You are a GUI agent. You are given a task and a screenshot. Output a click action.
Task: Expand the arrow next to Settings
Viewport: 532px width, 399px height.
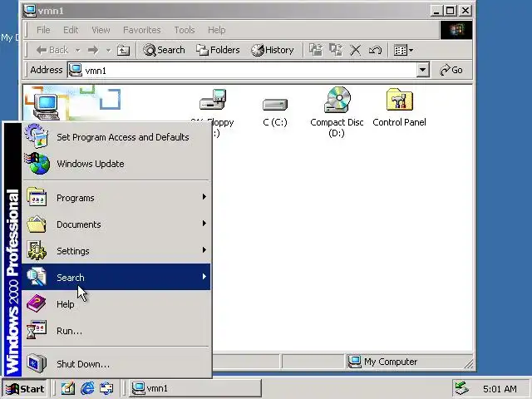coord(204,250)
